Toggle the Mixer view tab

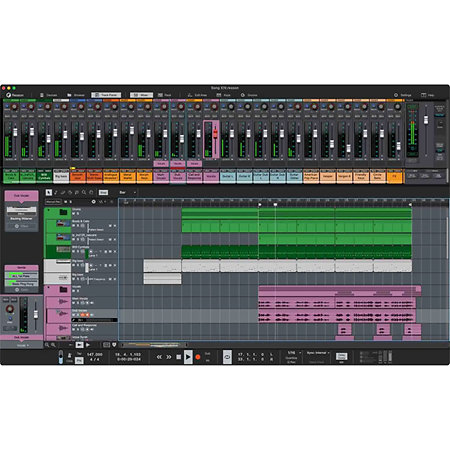pos(141,95)
